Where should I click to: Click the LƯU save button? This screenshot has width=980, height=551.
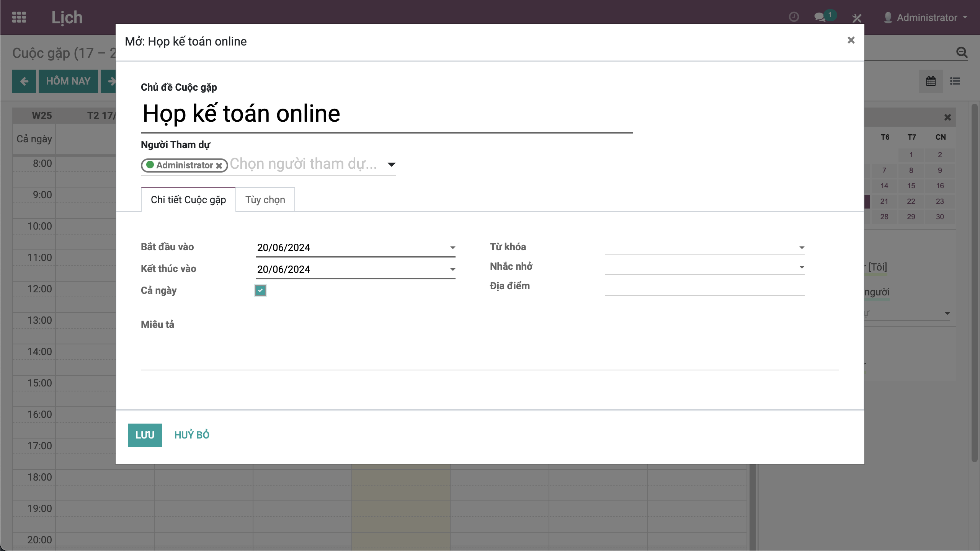[x=145, y=435]
